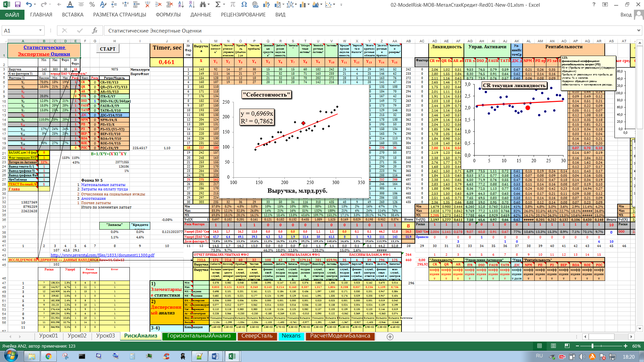Click the sort ascending A-Я icon
Viewport: 644px width, 362px height.
coord(181,5)
